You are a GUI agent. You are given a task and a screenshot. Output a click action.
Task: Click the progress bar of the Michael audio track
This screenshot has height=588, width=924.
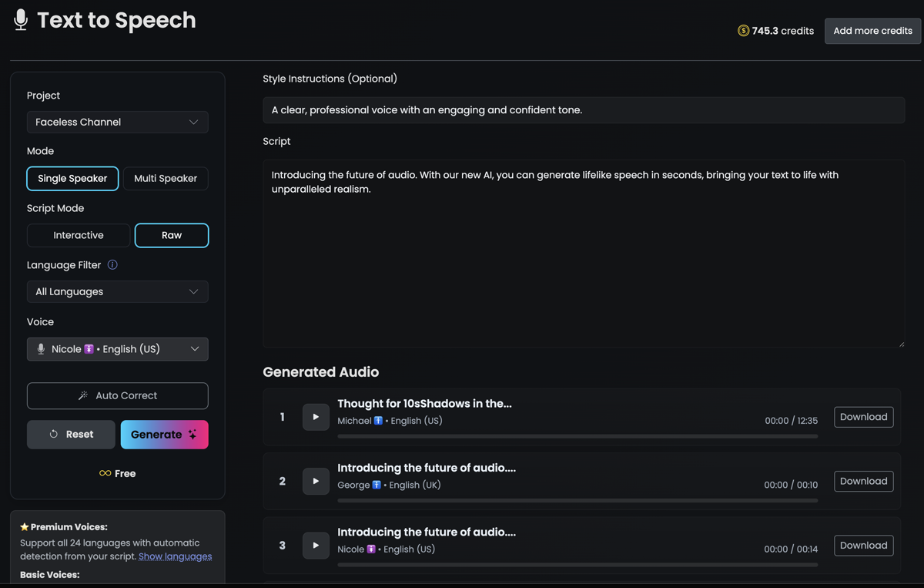(x=577, y=435)
